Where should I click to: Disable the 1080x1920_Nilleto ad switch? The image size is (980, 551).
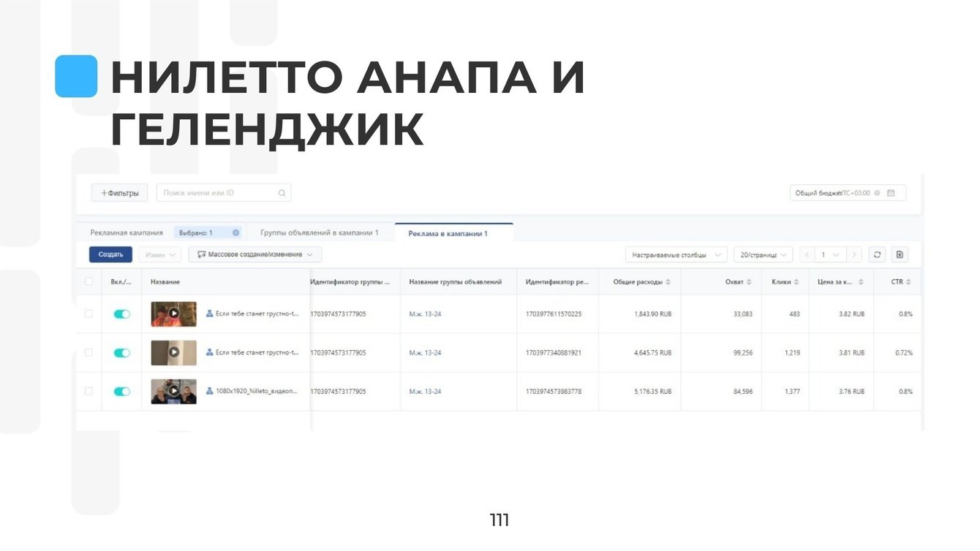pyautogui.click(x=122, y=392)
